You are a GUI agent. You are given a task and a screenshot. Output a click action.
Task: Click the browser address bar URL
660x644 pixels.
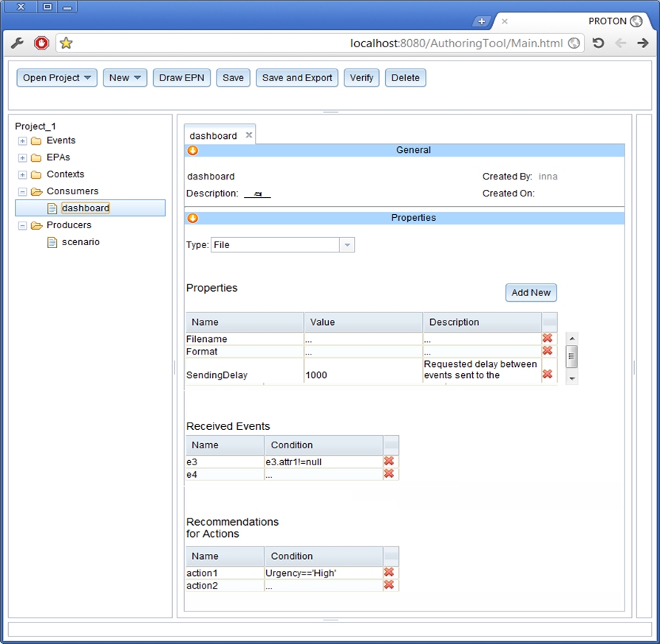456,43
